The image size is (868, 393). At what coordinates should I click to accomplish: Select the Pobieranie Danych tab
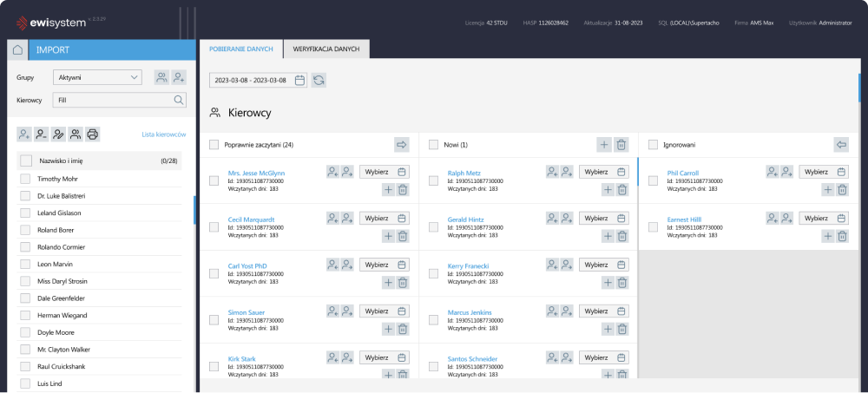(x=240, y=49)
